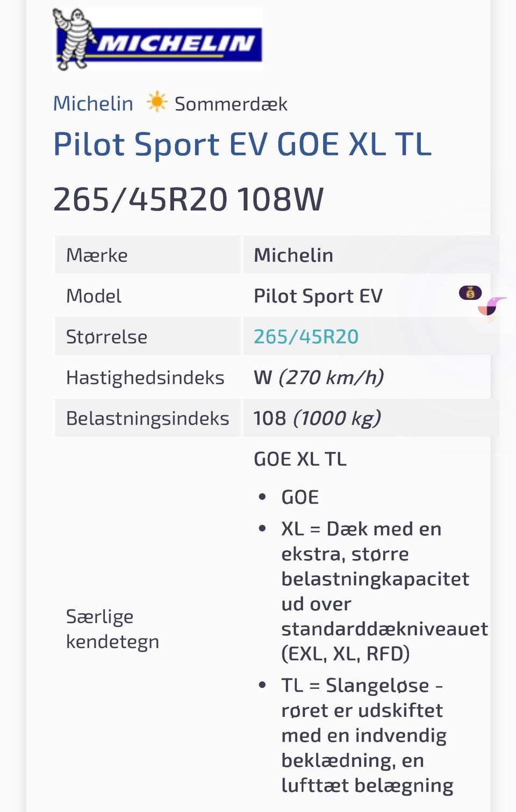
Task: Click the Mærke row label
Action: pos(97,255)
